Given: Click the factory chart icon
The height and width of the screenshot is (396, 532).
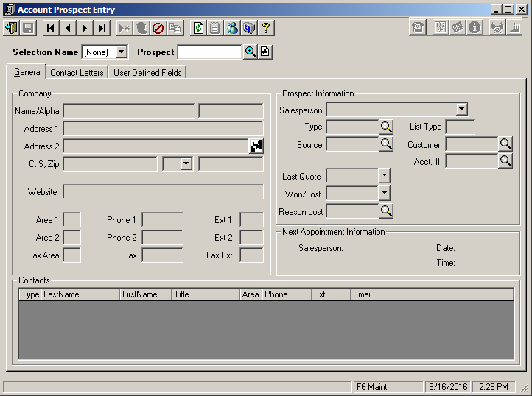Looking at the screenshot, I should click(514, 27).
